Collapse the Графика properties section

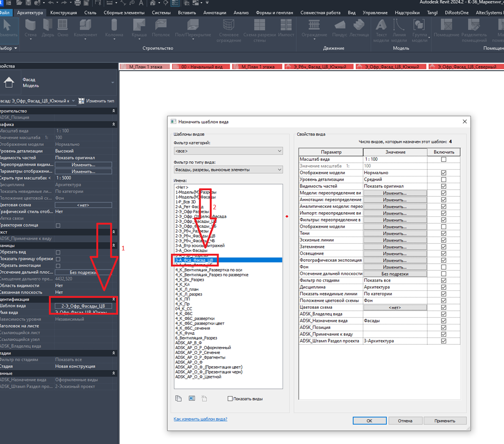pyautogui.click(x=113, y=124)
